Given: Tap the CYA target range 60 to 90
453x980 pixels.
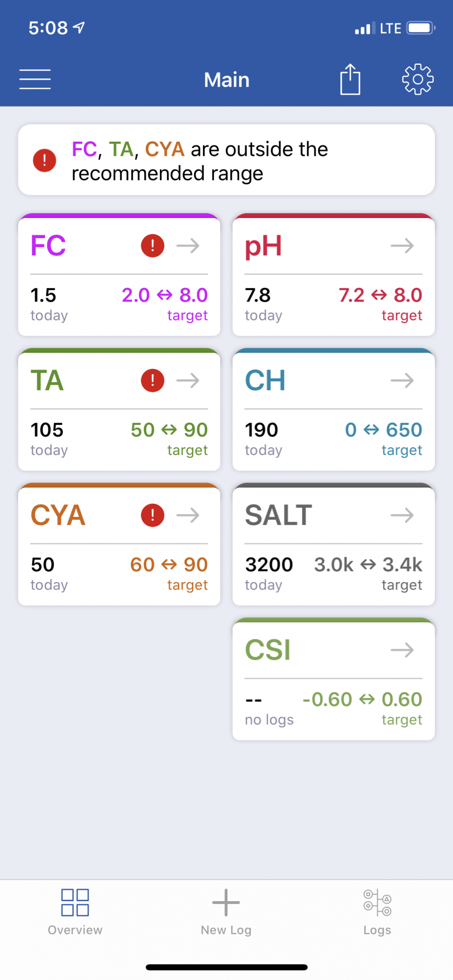Looking at the screenshot, I should (169, 564).
